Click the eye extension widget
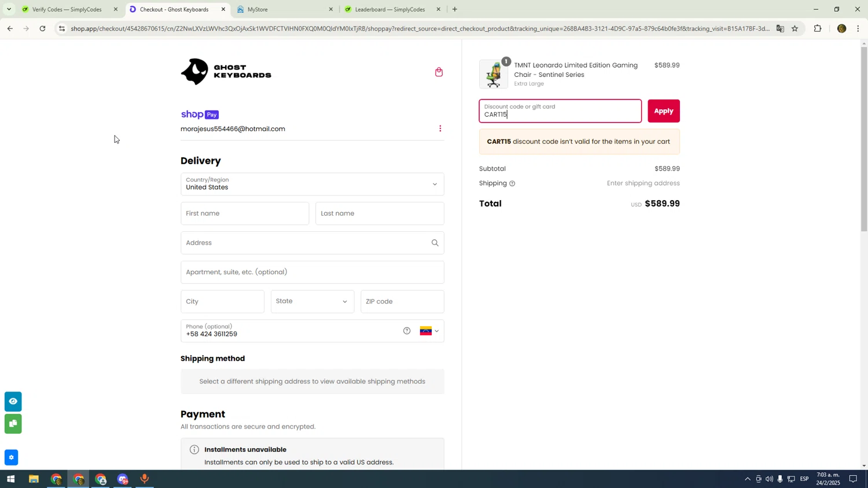This screenshot has width=868, height=488. click(13, 401)
